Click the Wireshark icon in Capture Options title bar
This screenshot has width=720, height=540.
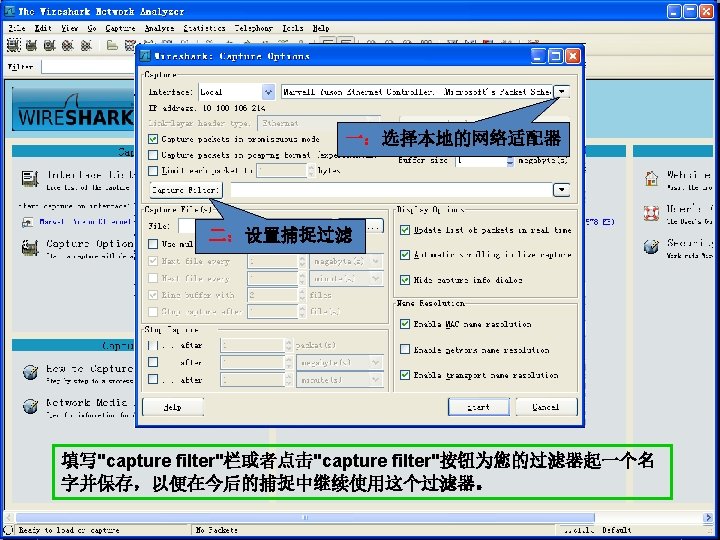tap(145, 56)
